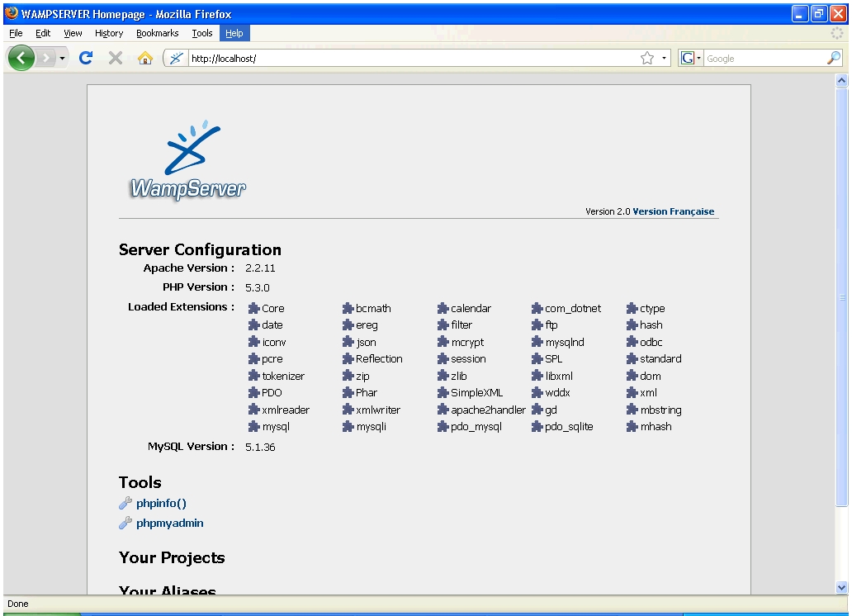
Task: Click the site identity icon beside the URL
Action: [x=176, y=58]
